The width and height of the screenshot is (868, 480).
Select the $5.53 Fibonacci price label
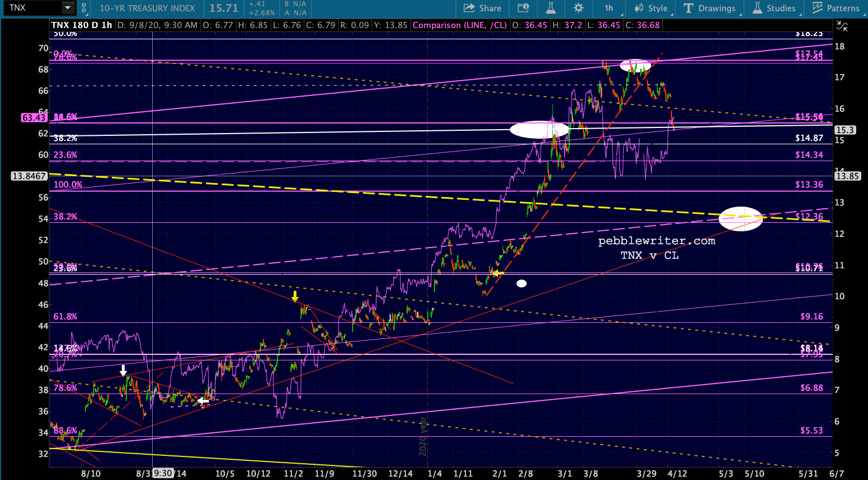coord(812,431)
